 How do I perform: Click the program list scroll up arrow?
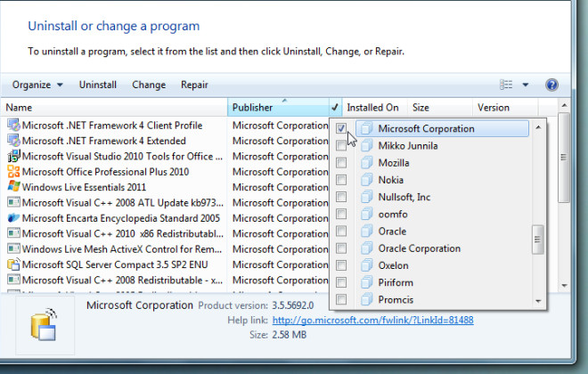click(564, 106)
